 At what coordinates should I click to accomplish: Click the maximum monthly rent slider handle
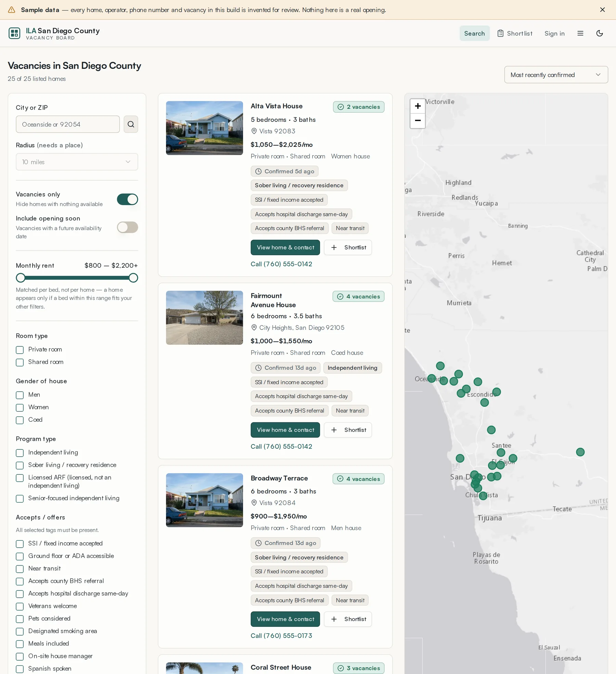[x=133, y=278]
